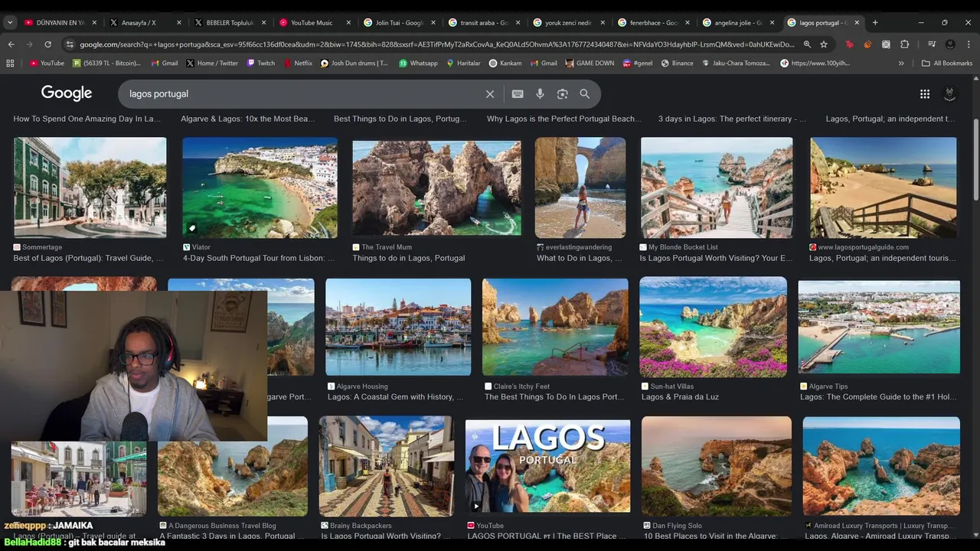Open the Netflix bookmark
Viewport: 980px width, 551px height.
[298, 64]
